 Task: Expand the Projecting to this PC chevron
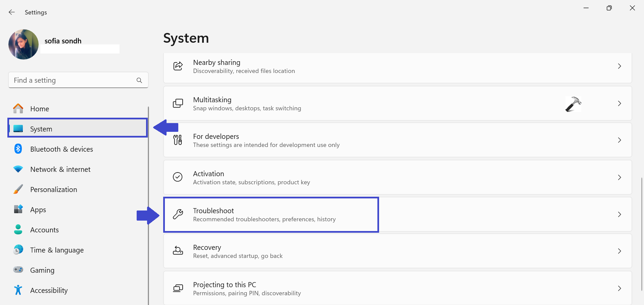tap(619, 289)
